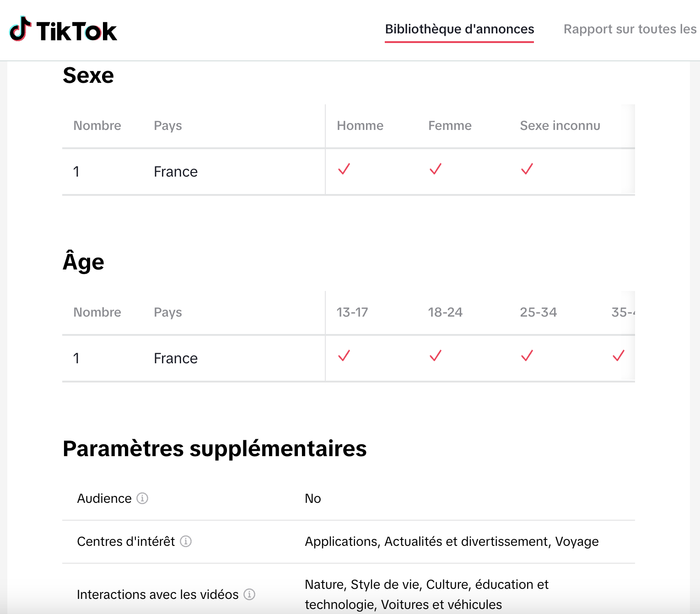
Task: Click the Homme checkmark for France
Action: [344, 169]
